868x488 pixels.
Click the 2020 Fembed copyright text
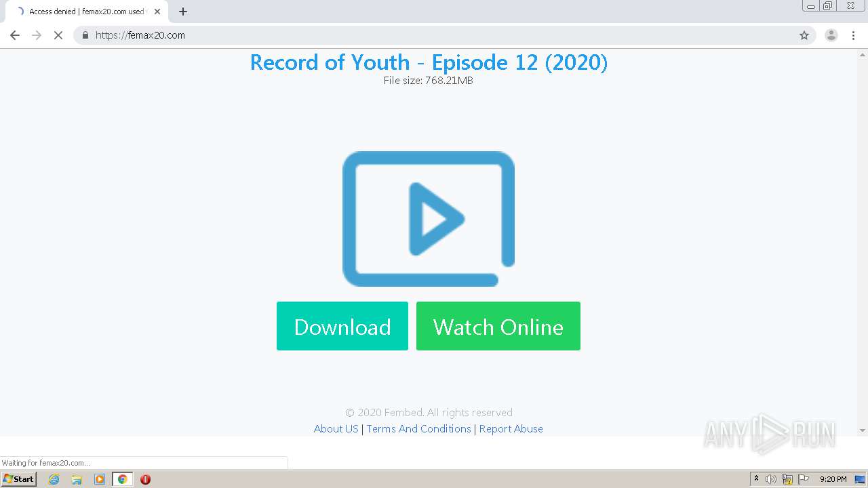[429, 412]
